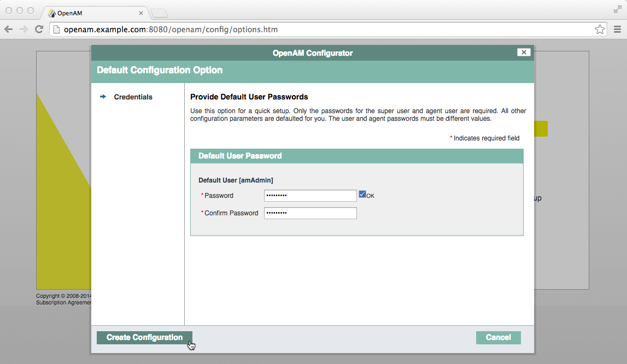Click the browser back arrow

click(x=8, y=29)
